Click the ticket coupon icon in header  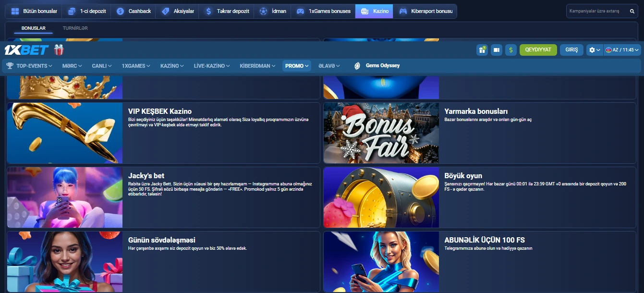tap(497, 50)
